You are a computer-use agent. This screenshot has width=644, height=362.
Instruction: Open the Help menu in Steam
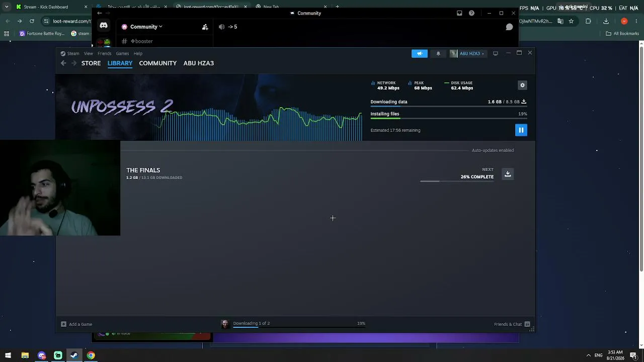pyautogui.click(x=138, y=53)
